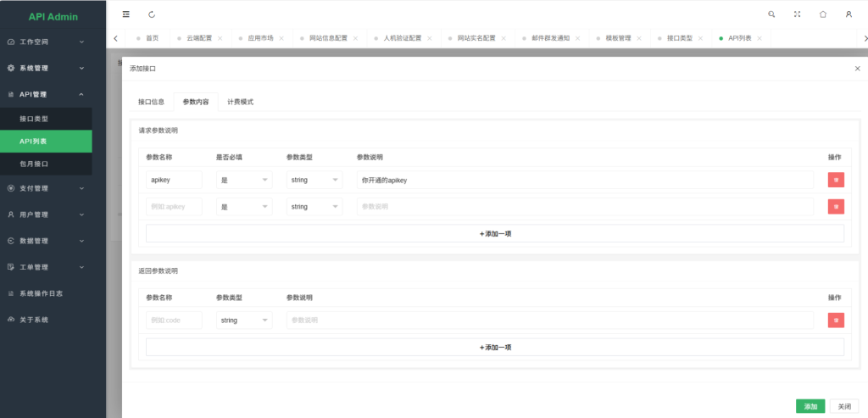Open 系统操作日志 in sidebar

coord(46,293)
